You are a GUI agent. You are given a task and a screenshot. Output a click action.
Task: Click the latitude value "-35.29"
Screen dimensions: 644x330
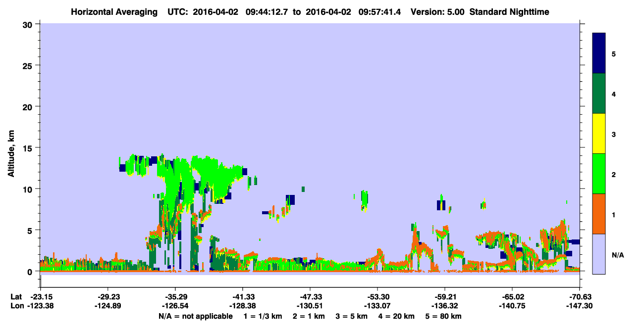175,297
